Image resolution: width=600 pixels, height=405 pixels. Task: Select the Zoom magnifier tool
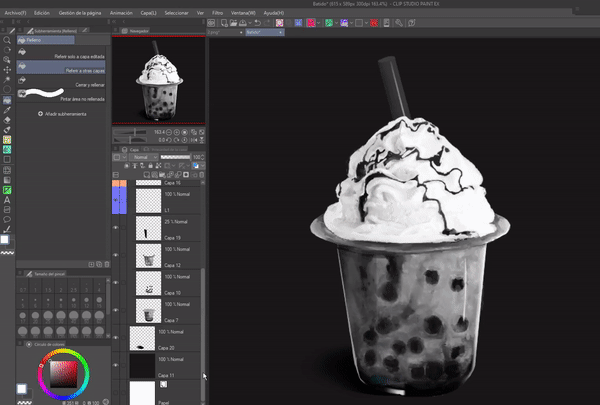pos(8,38)
